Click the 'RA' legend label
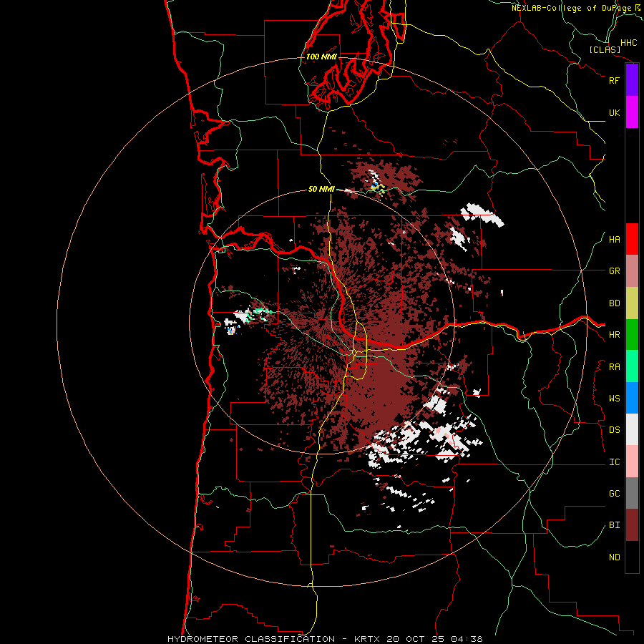The width and height of the screenshot is (644, 644). click(614, 367)
